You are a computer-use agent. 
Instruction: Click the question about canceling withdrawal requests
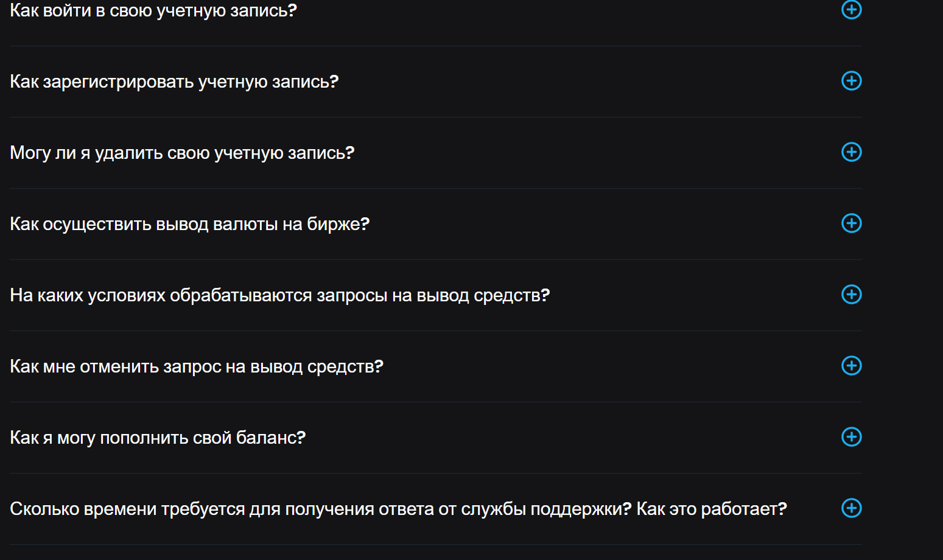point(197,366)
